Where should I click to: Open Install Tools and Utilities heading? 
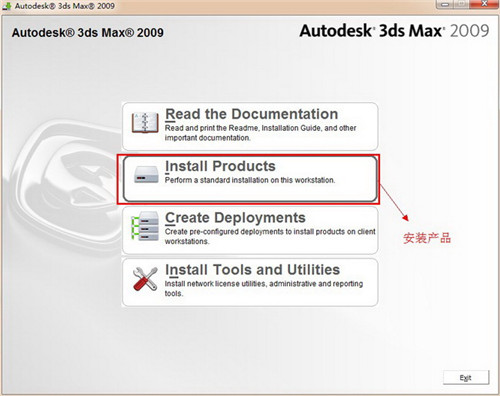[252, 269]
